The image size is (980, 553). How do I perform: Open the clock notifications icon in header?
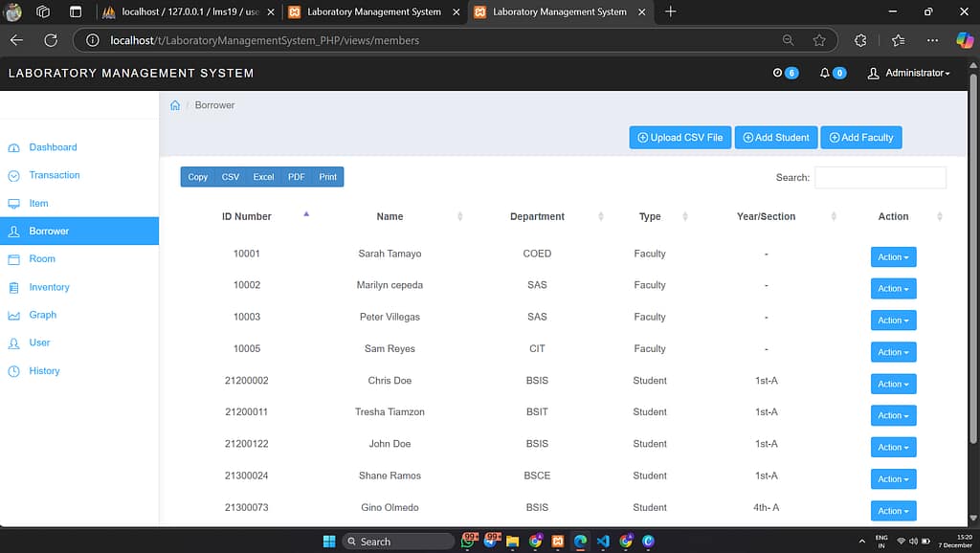coord(778,74)
